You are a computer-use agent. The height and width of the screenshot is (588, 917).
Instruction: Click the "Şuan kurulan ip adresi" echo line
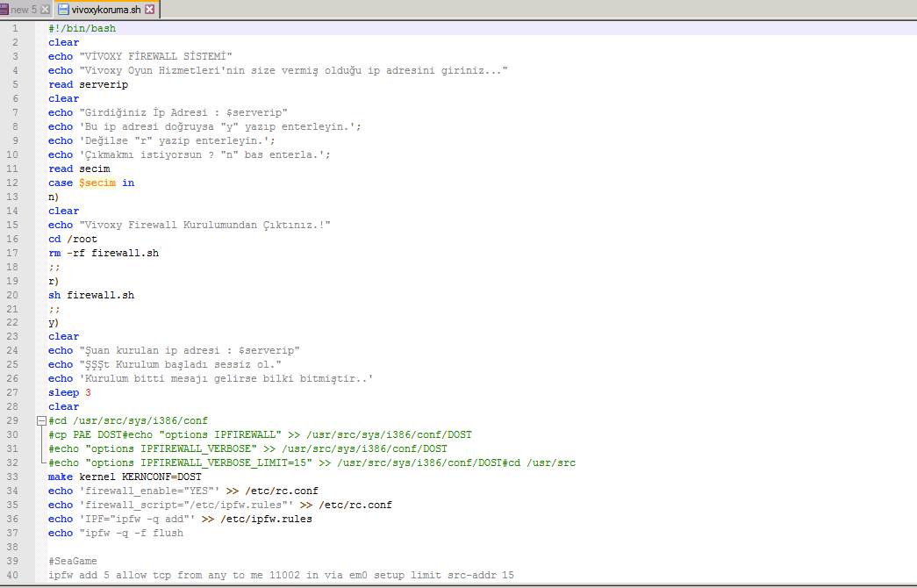pos(175,351)
